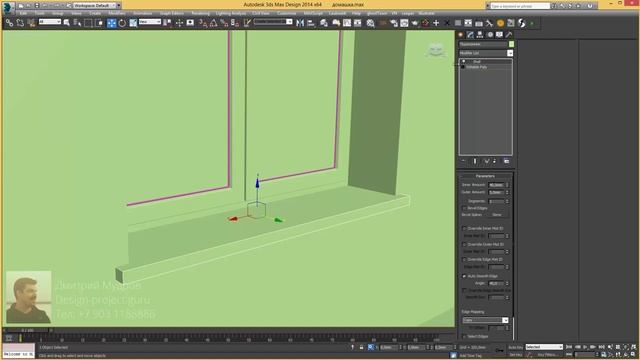Click Remove Modifier from the Stack icon
The width and height of the screenshot is (640, 360).
494,161
